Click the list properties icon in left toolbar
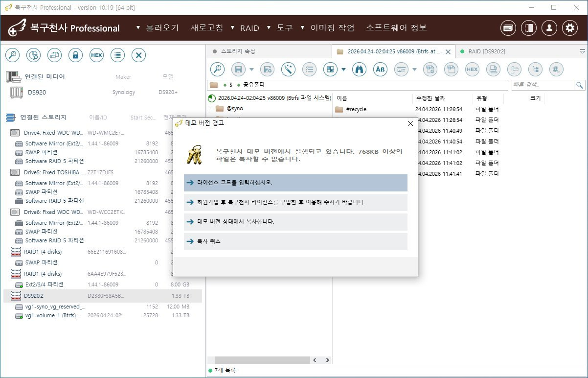Screen dimensions: 588x378 (117, 55)
